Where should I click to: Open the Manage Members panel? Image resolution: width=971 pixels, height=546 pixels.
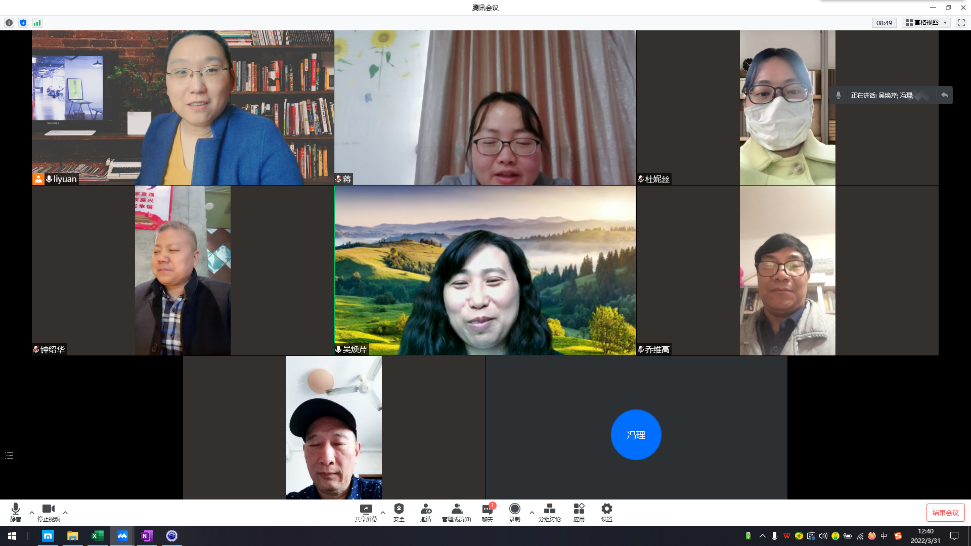(x=456, y=511)
